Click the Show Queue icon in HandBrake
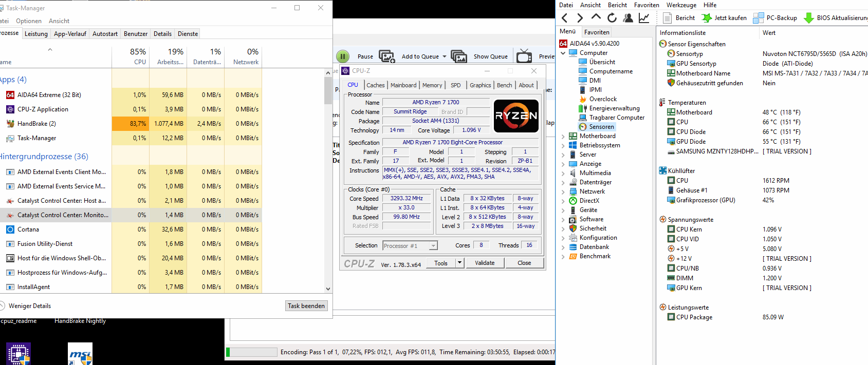Screen dimensions: 868x365 pos(459,56)
